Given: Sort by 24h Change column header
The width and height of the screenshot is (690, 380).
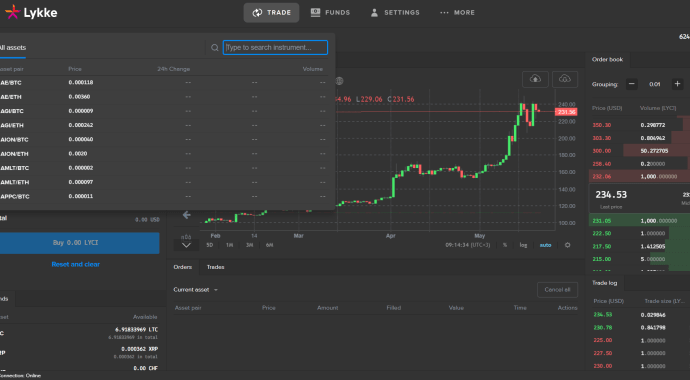Looking at the screenshot, I should 173,69.
